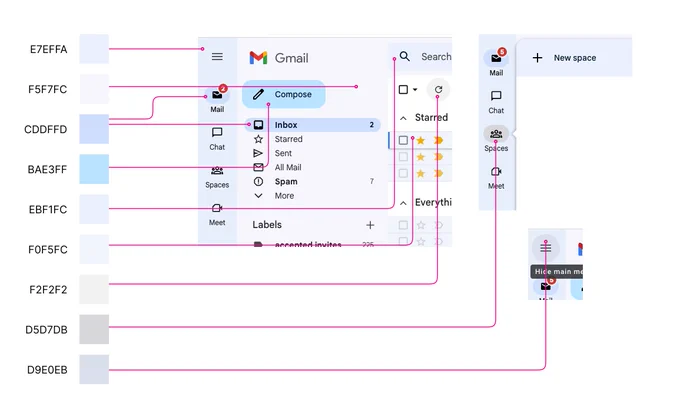Viewport: 680px width, 393px height.
Task: Collapse the Starred section chevron
Action: coord(403,118)
